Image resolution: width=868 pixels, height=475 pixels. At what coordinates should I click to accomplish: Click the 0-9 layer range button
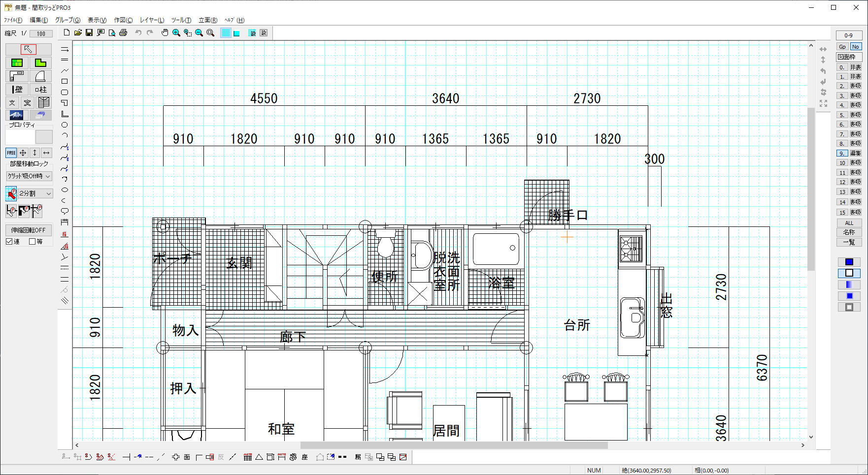click(849, 35)
